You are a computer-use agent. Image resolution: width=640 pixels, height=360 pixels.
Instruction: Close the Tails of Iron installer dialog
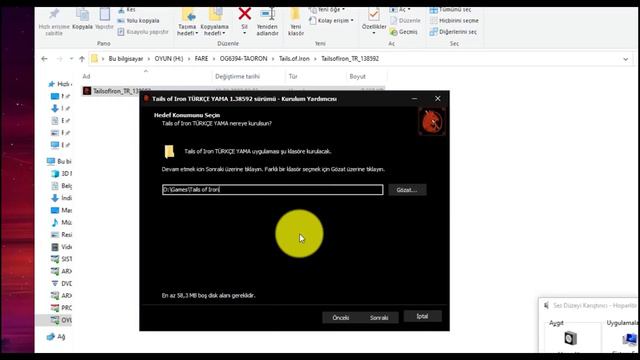click(438, 98)
